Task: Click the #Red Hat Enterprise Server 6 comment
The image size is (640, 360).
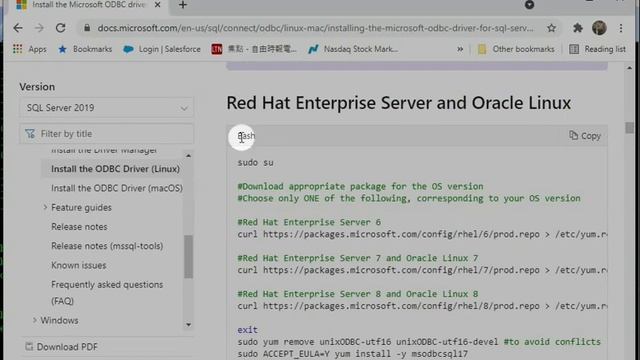Action: tap(309, 222)
